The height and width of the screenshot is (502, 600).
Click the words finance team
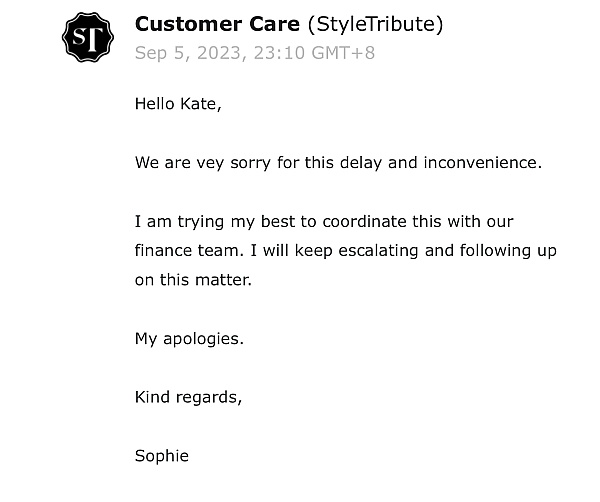tap(189, 251)
